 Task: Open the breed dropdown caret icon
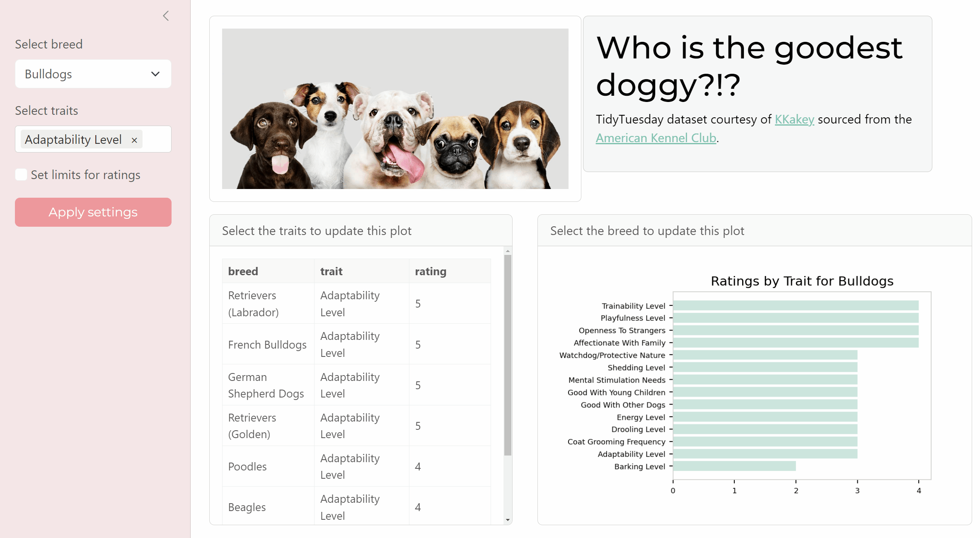(x=155, y=74)
